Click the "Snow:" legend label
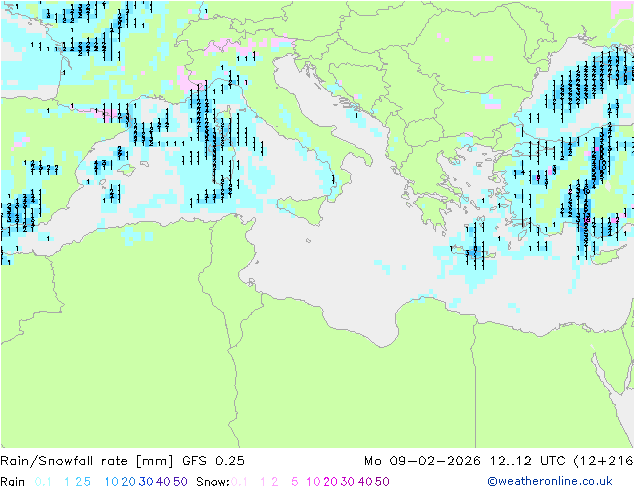634x490 pixels. pos(213,482)
